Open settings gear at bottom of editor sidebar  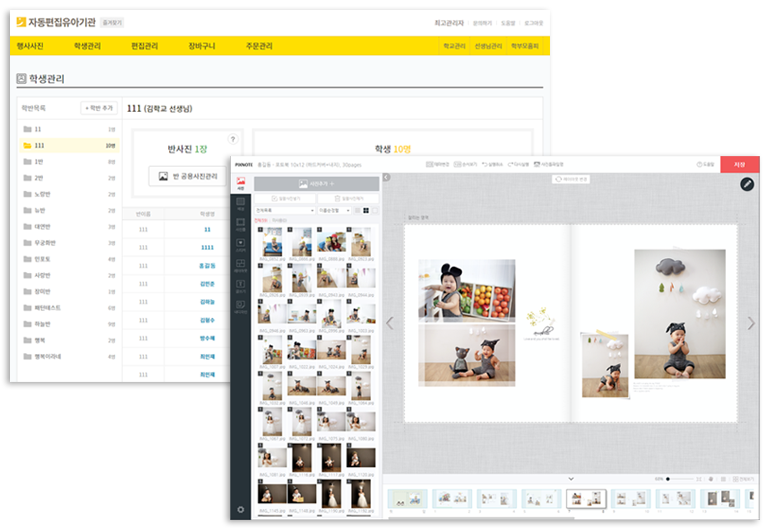(241, 510)
